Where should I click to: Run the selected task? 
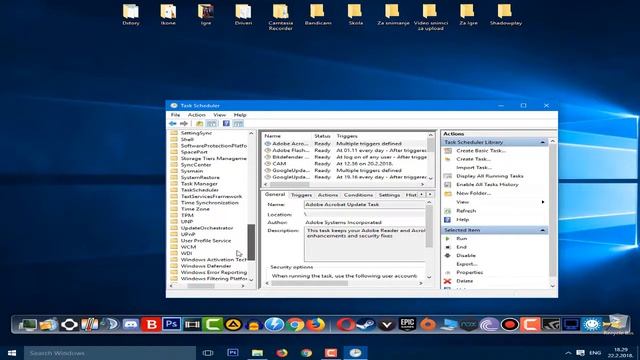(x=462, y=238)
